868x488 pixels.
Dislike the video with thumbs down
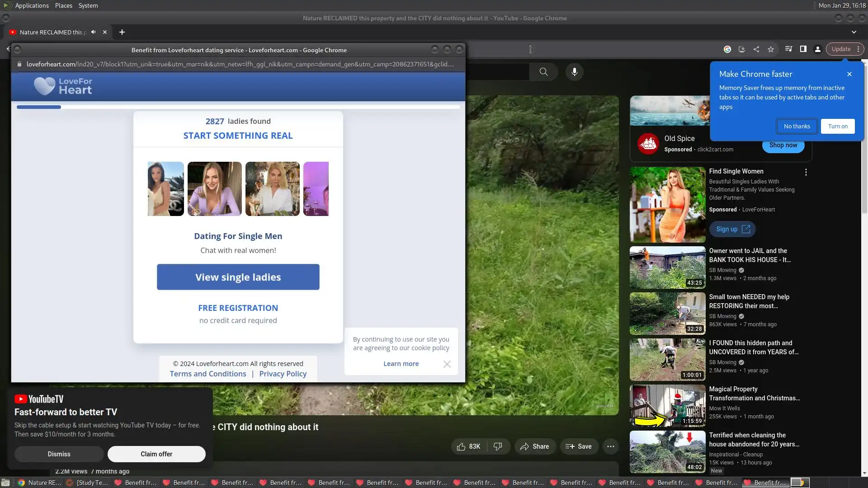pos(498,446)
